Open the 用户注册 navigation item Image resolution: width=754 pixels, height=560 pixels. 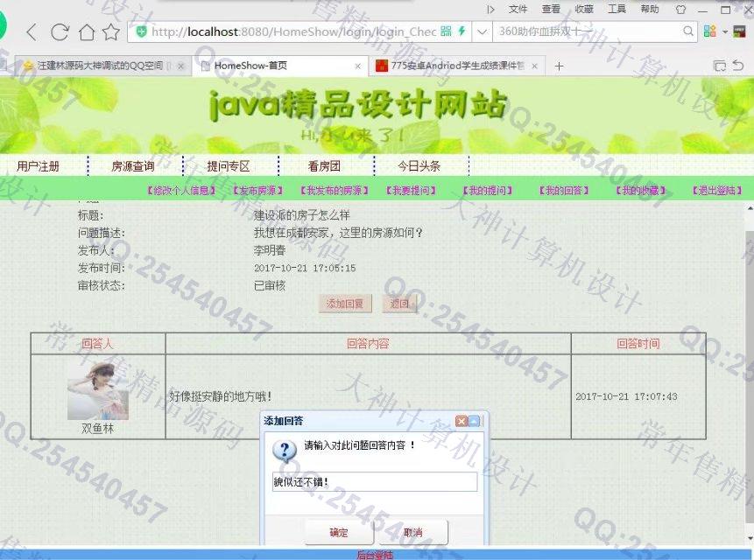(x=38, y=166)
